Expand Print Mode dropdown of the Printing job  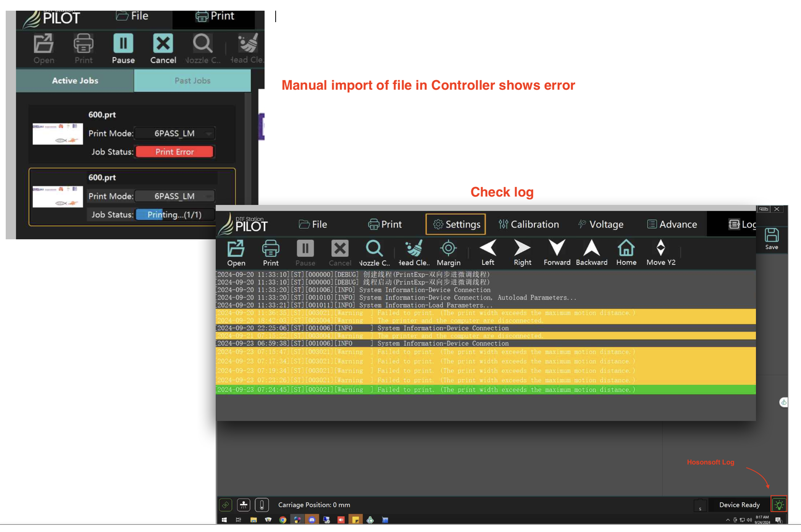(x=175, y=196)
